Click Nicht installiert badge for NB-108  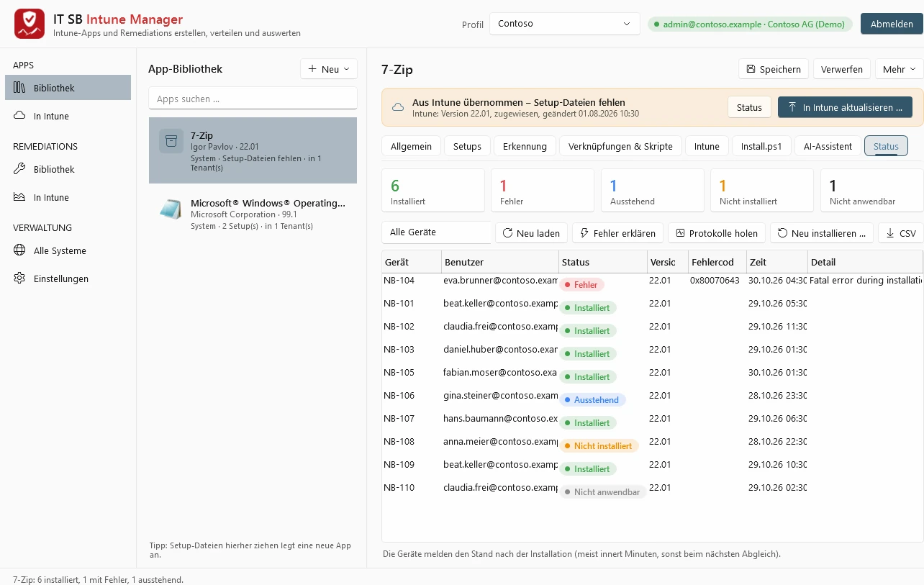599,446
